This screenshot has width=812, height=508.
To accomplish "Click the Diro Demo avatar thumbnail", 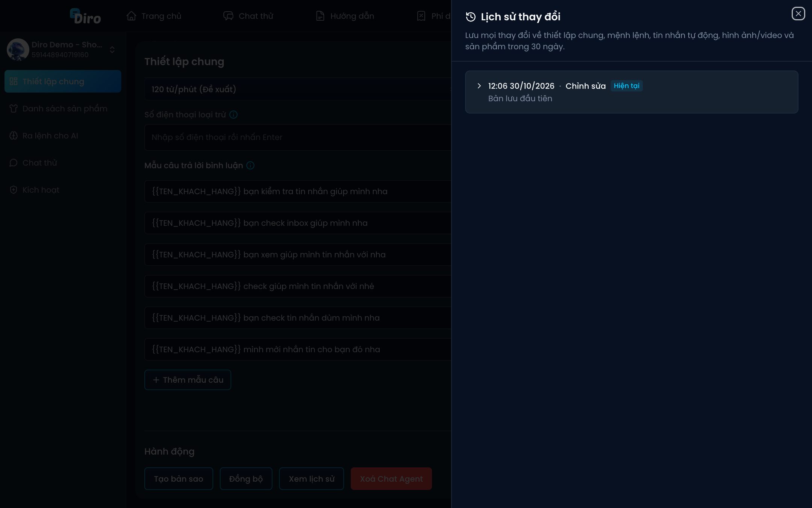I will (x=18, y=49).
